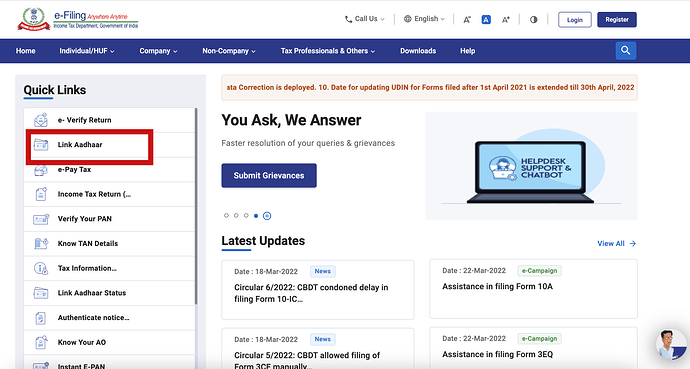Click the Verify Your PAN icon
This screenshot has width=690, height=369.
pyautogui.click(x=41, y=219)
